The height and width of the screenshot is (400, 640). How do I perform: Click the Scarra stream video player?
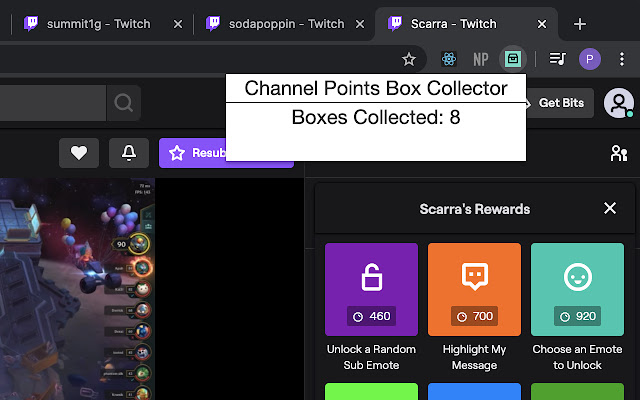click(x=152, y=289)
